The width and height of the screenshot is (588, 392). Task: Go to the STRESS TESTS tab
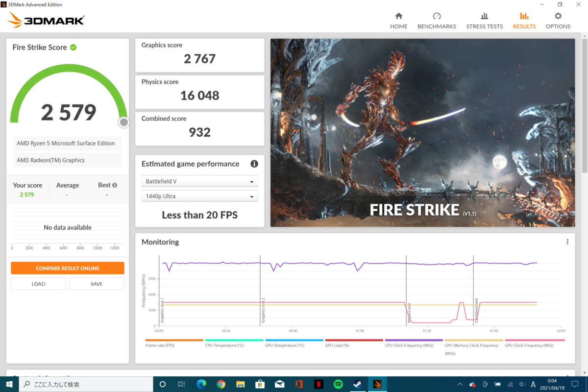pos(484,21)
